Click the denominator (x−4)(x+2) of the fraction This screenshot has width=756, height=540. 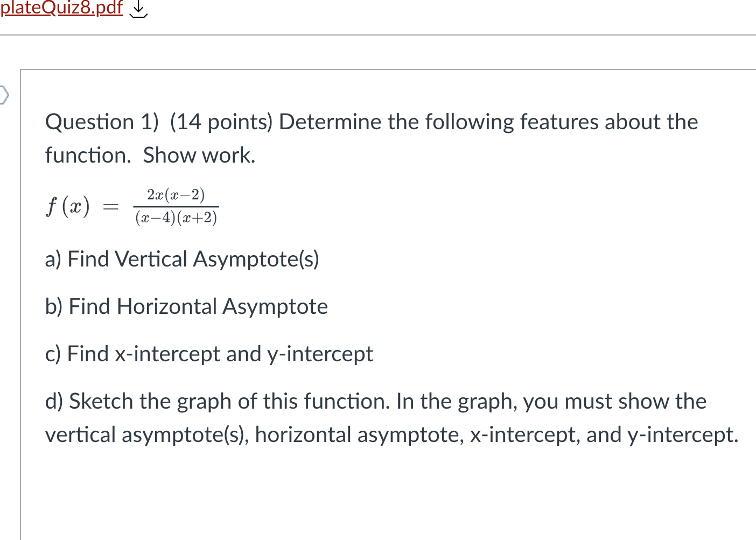176,218
